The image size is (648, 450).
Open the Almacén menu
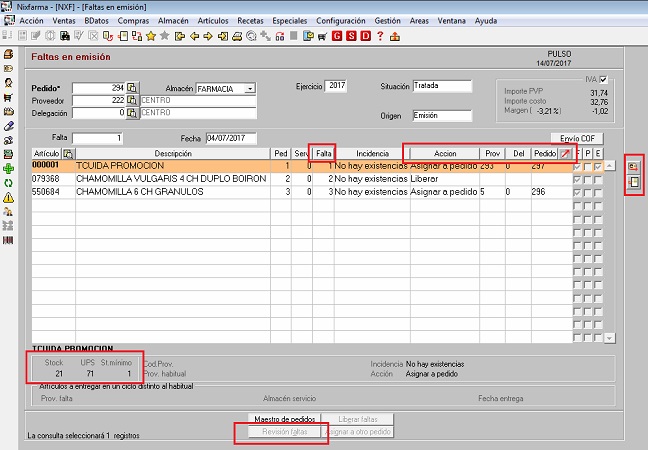173,21
